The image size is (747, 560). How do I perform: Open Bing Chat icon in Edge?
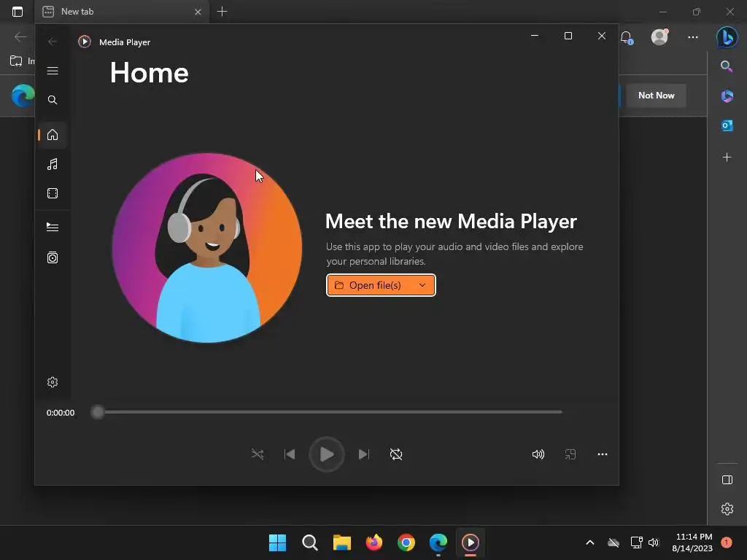tap(727, 37)
